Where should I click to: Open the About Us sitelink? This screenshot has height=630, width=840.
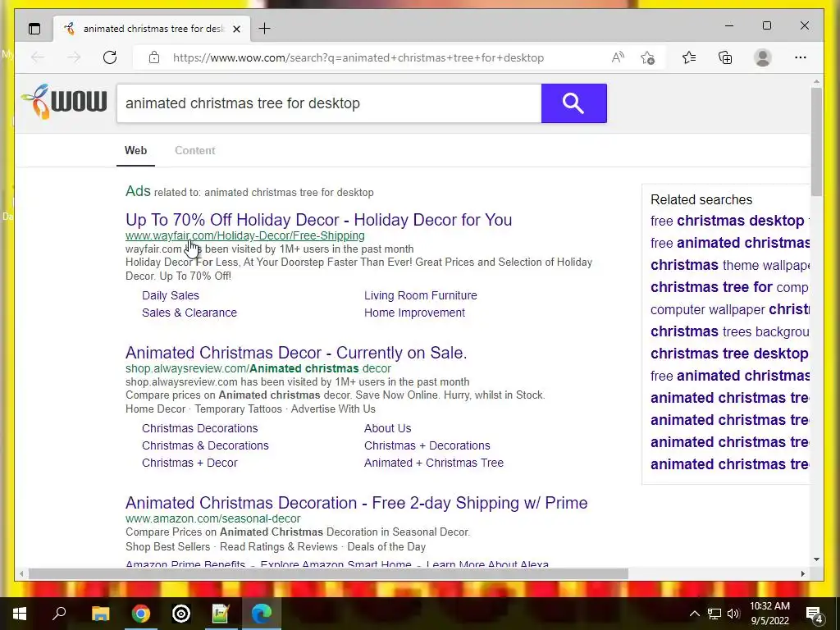pyautogui.click(x=388, y=428)
